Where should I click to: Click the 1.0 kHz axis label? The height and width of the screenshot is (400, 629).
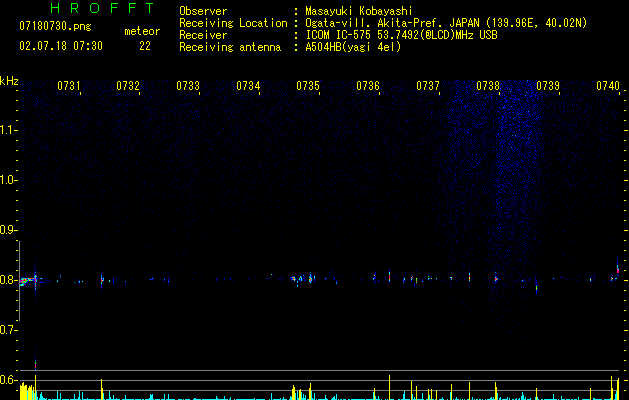click(x=8, y=180)
